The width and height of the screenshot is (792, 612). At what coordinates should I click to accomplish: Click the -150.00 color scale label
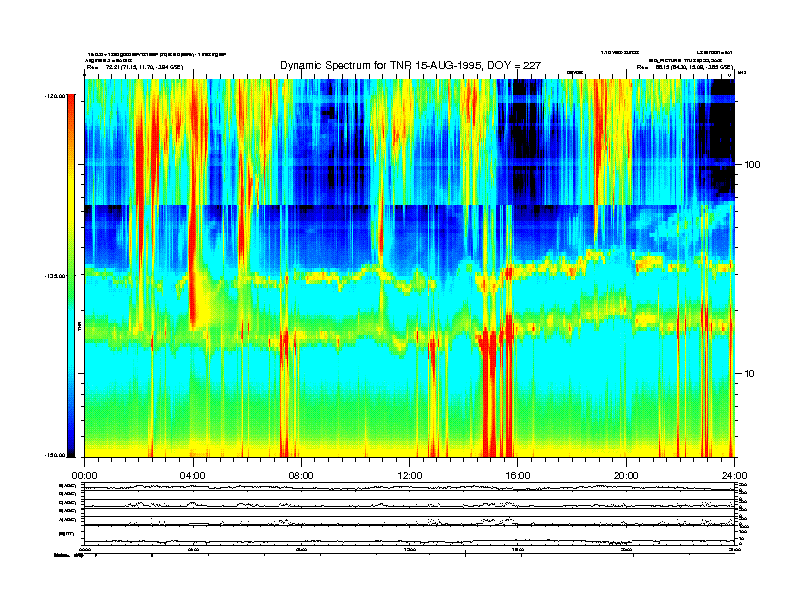(x=55, y=455)
